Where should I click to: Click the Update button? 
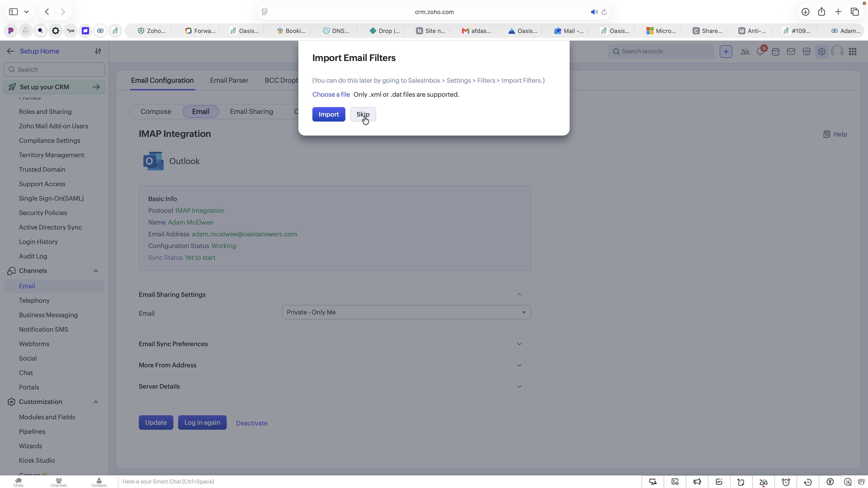156,422
